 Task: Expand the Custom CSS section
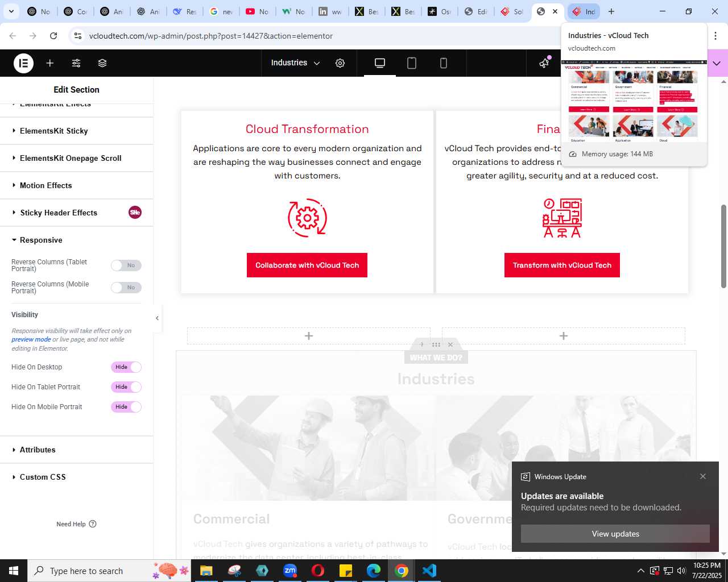(76, 477)
